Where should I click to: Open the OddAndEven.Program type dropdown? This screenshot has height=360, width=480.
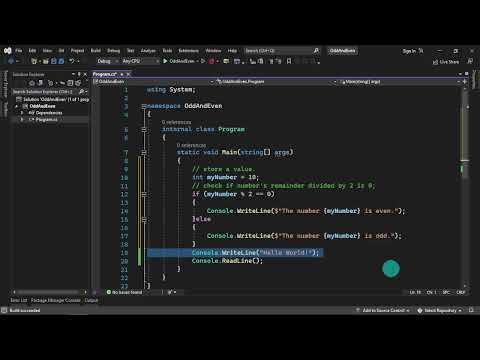pyautogui.click(x=277, y=81)
